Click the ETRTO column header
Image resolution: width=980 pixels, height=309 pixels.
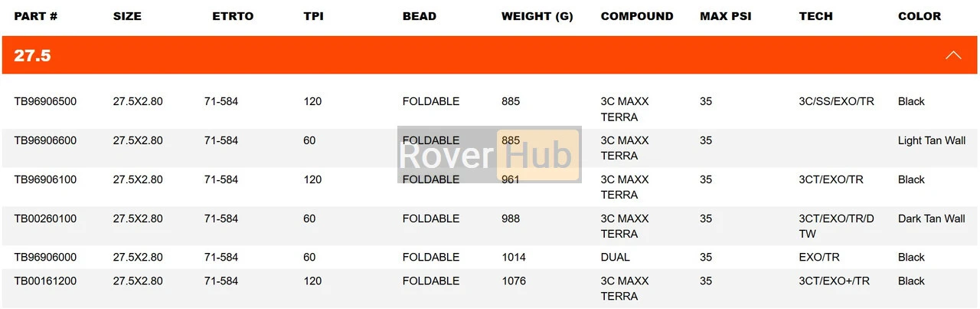[233, 16]
